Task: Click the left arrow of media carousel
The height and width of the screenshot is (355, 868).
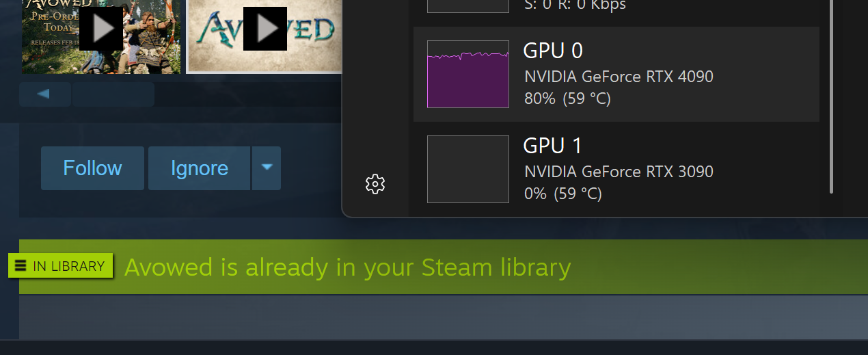Action: pos(44,94)
